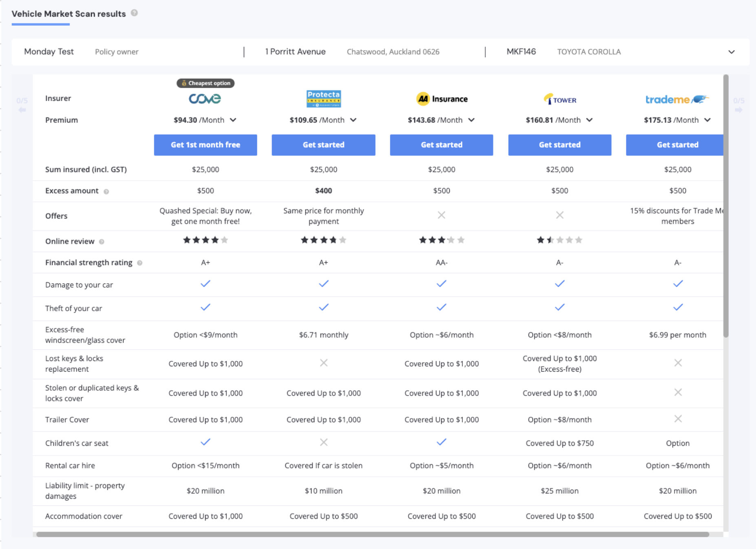Click the Cheapest option badge
Image resolution: width=756 pixels, height=549 pixels.
pyautogui.click(x=206, y=83)
